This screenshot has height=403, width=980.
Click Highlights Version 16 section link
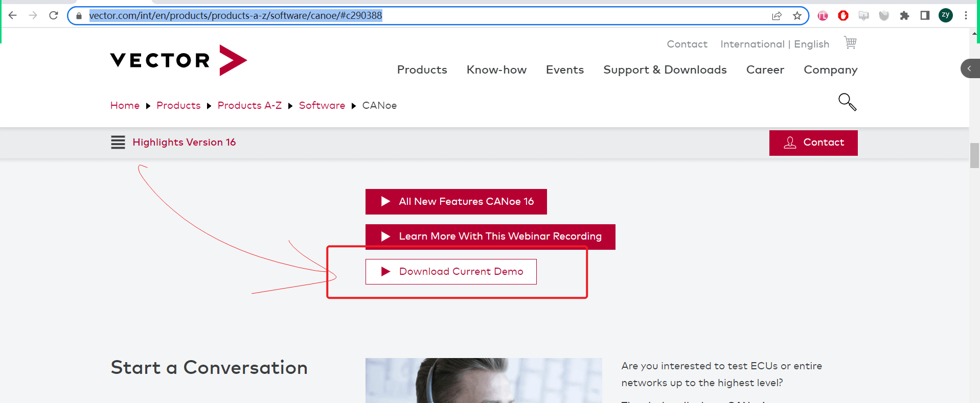click(184, 142)
